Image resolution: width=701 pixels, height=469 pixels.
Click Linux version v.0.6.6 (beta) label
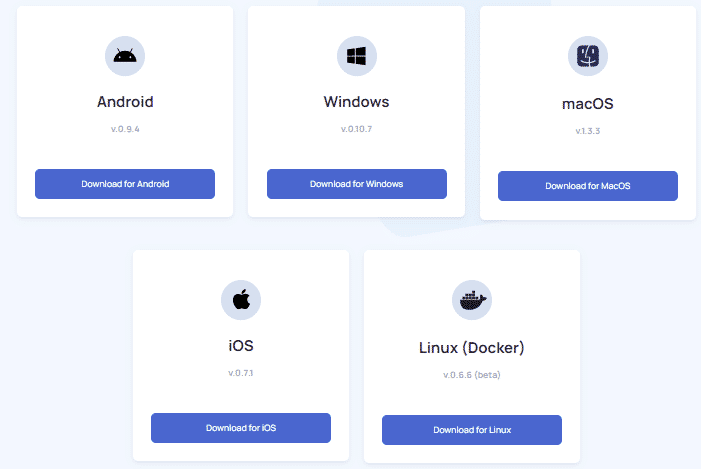coord(472,375)
